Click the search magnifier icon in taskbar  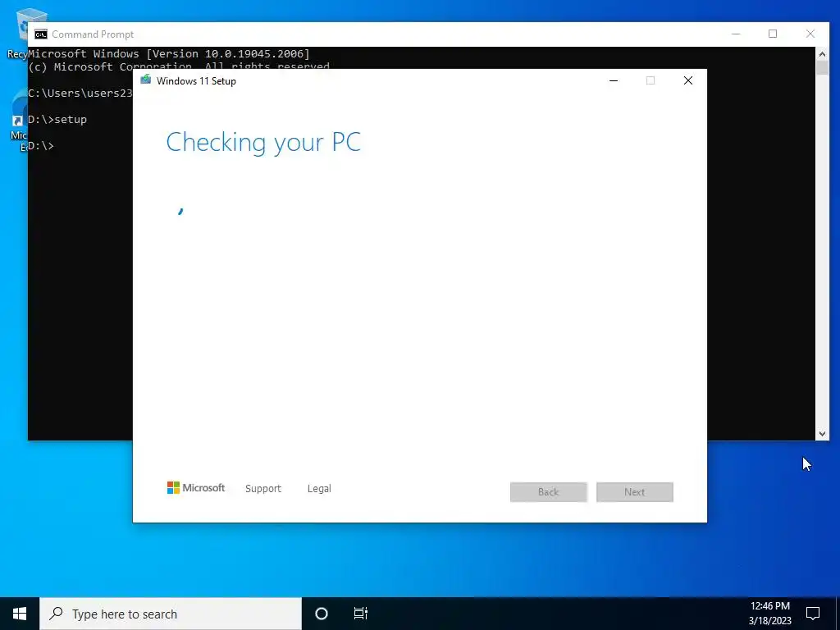[57, 614]
